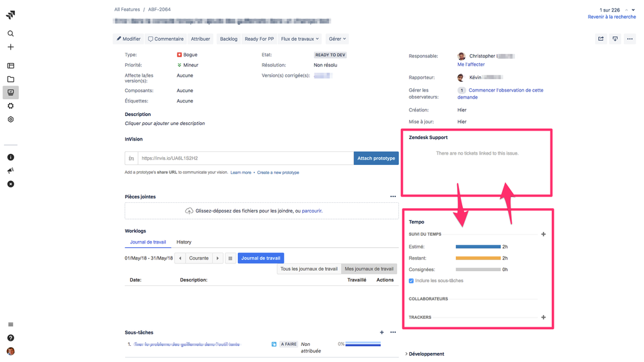Click the InVision prototype URL field
The image size is (644, 362).
(x=246, y=158)
